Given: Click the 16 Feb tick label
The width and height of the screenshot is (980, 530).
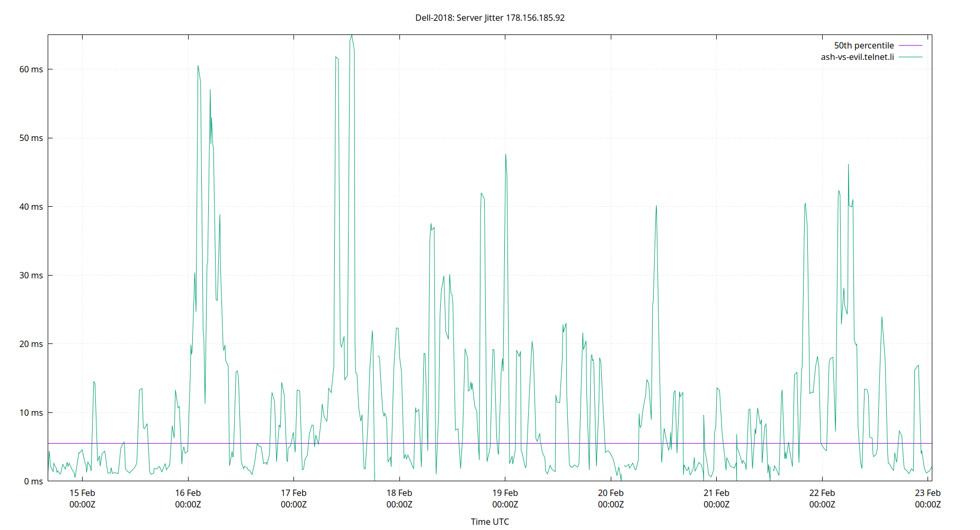Looking at the screenshot, I should tap(189, 493).
